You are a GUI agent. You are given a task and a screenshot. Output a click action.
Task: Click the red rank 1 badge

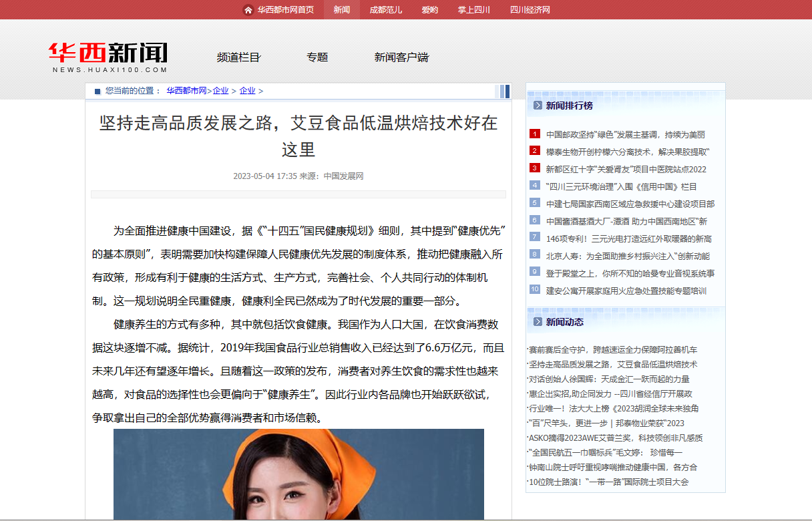coord(535,134)
